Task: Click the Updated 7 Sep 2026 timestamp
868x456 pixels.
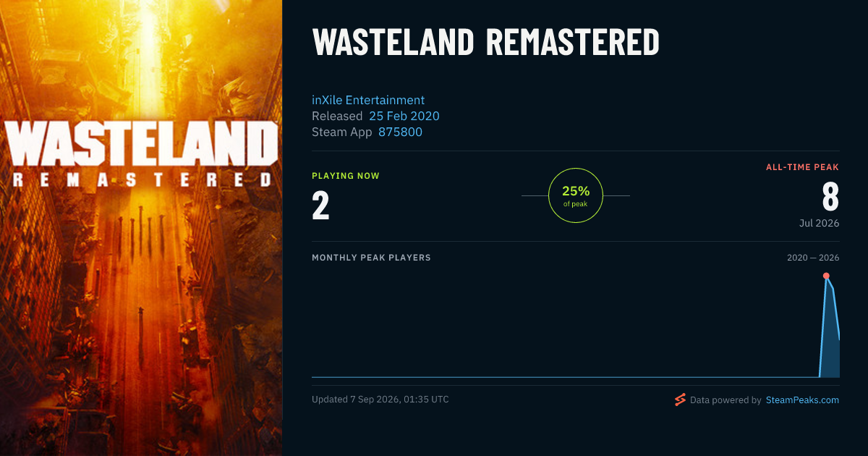Action: point(380,400)
